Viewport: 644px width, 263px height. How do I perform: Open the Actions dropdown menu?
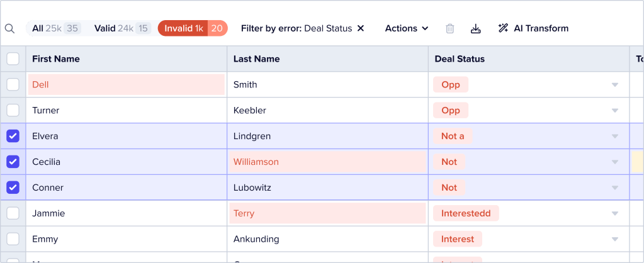406,28
